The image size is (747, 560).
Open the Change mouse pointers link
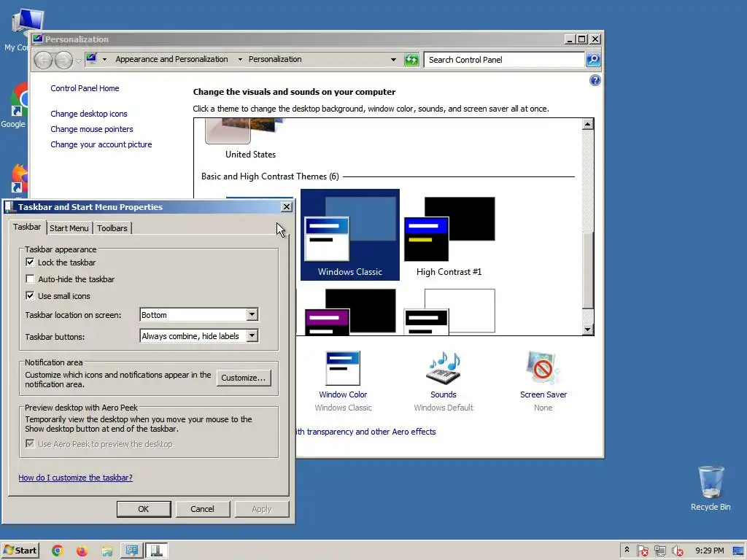click(91, 129)
